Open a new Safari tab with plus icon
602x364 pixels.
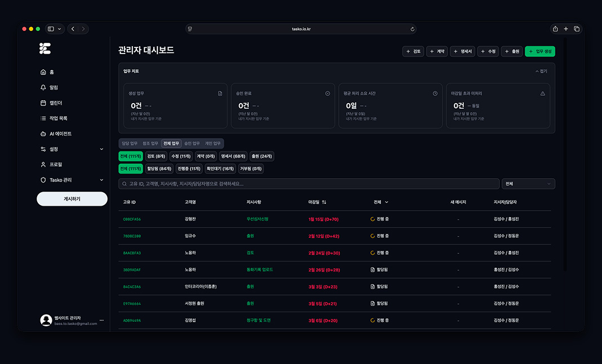pos(566,29)
